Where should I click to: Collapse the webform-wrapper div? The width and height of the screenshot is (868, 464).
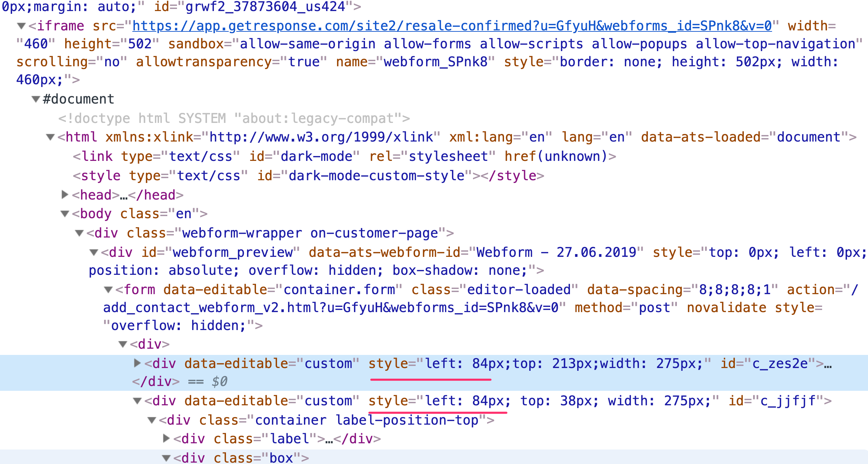click(79, 233)
